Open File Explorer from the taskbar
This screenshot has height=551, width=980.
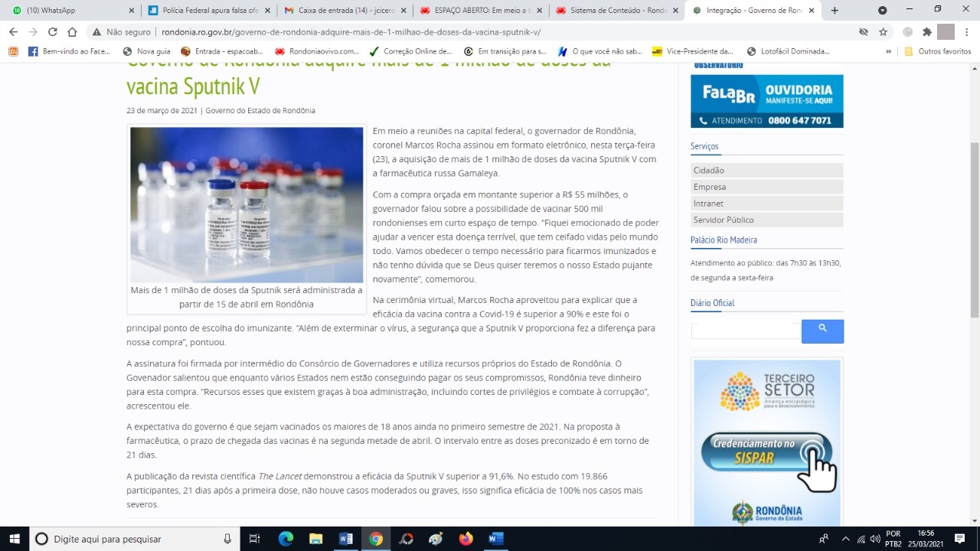(x=315, y=539)
